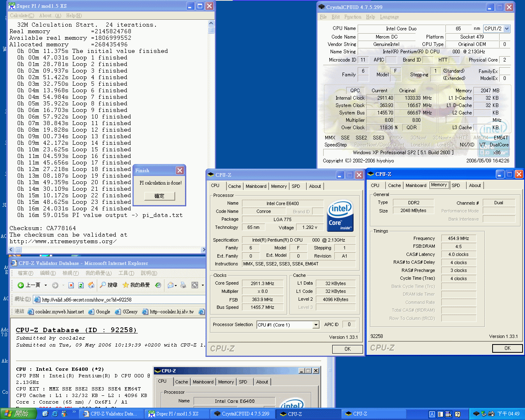The width and height of the screenshot is (525, 420).
Task: Go to the home page via house icon
Action: coord(91,285)
